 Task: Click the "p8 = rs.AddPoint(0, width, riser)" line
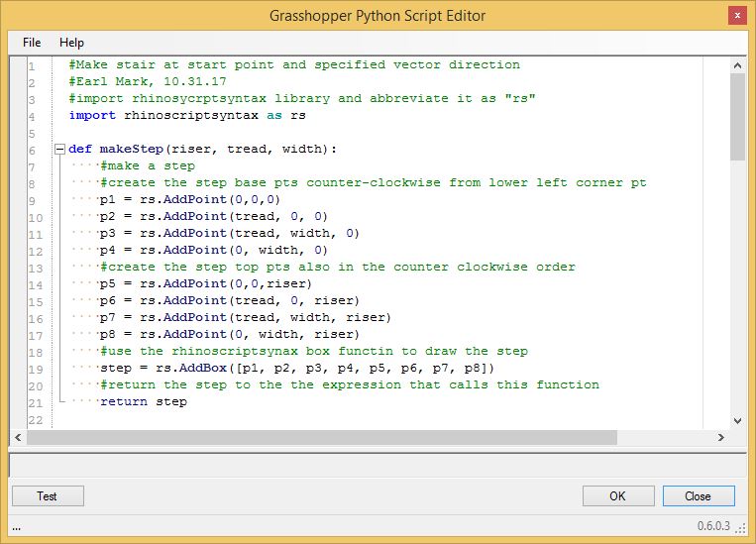point(230,334)
